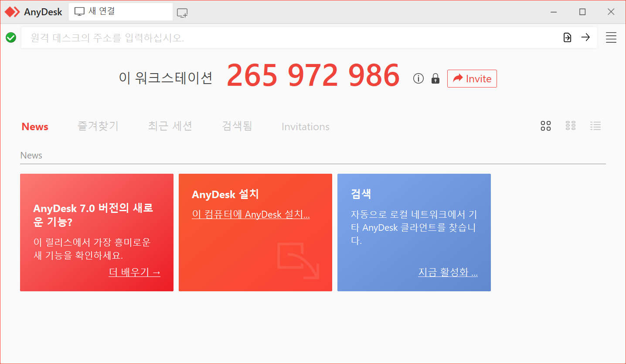The width and height of the screenshot is (626, 364).
Task: Open file transfer icon in address bar
Action: [567, 37]
